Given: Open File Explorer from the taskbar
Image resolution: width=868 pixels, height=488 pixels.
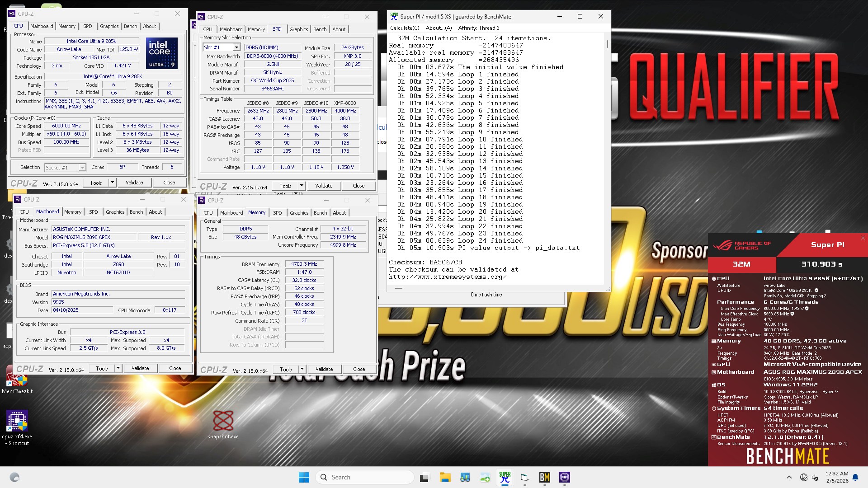Looking at the screenshot, I should (445, 477).
